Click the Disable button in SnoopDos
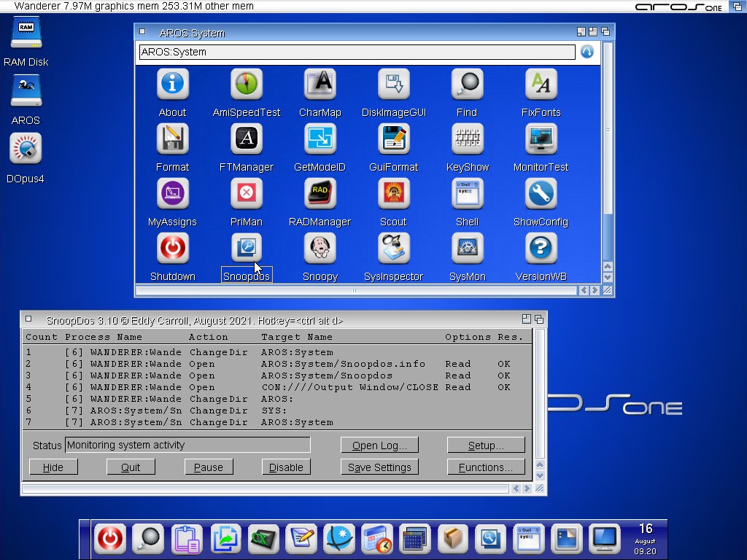The width and height of the screenshot is (747, 560). point(286,467)
